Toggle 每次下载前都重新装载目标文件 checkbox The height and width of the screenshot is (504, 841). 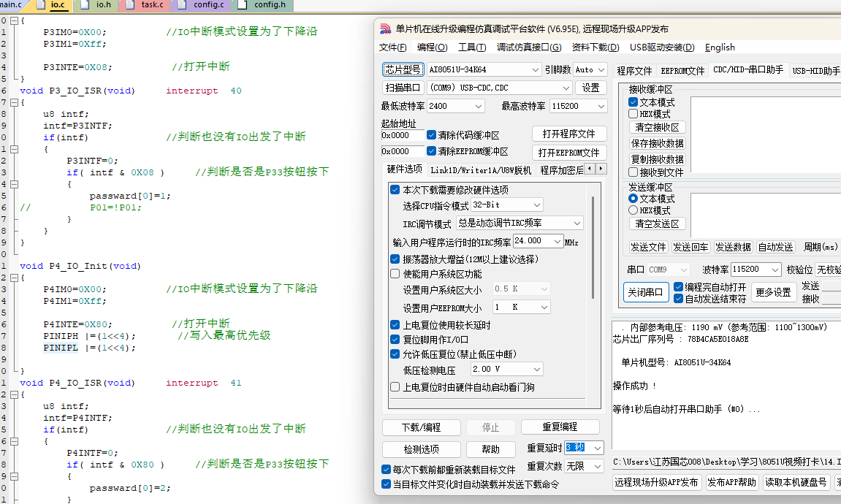click(386, 470)
